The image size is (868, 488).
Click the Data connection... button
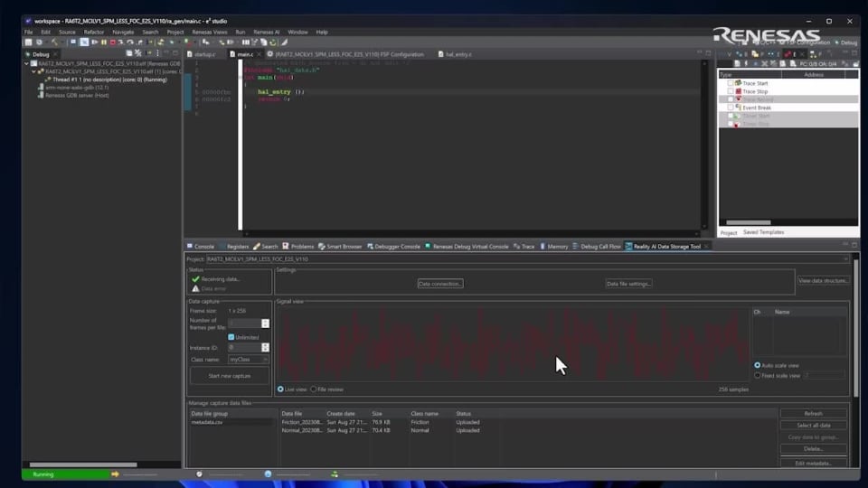click(x=440, y=284)
